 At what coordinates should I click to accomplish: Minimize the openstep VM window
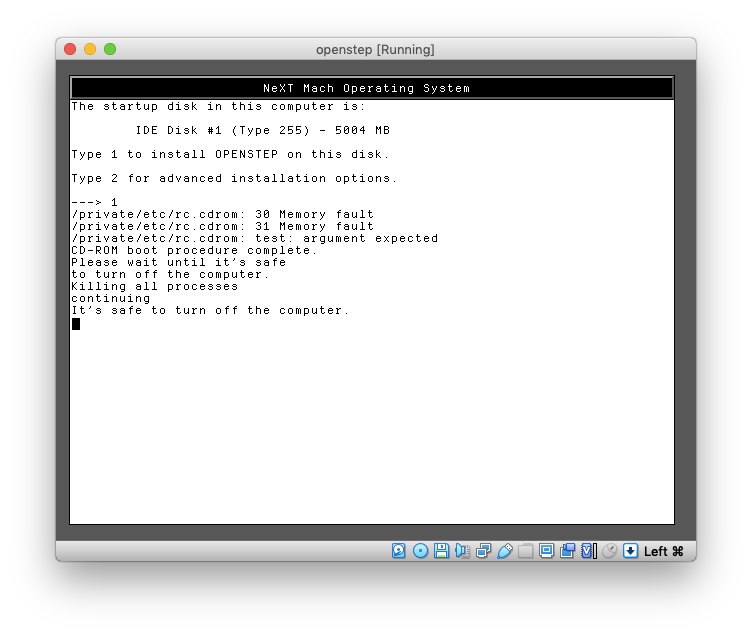pos(90,49)
